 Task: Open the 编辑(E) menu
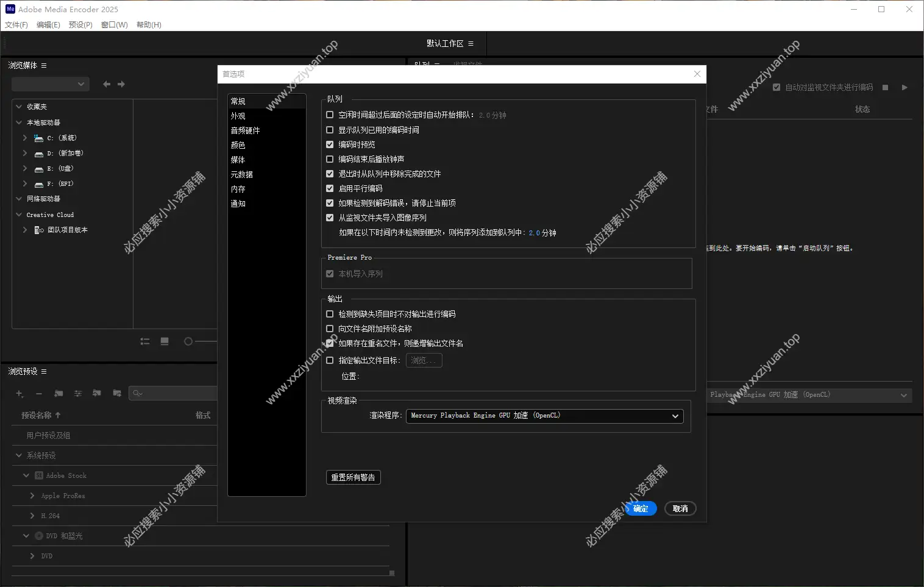48,25
